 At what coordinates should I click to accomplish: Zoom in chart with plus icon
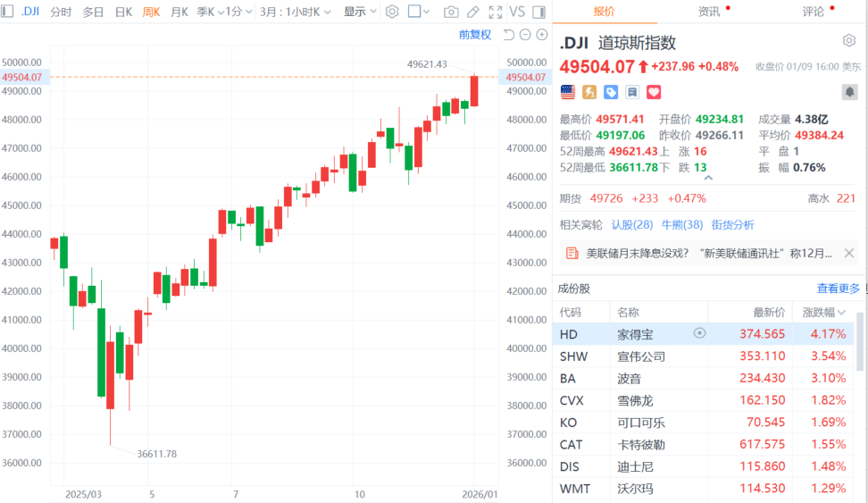point(542,34)
